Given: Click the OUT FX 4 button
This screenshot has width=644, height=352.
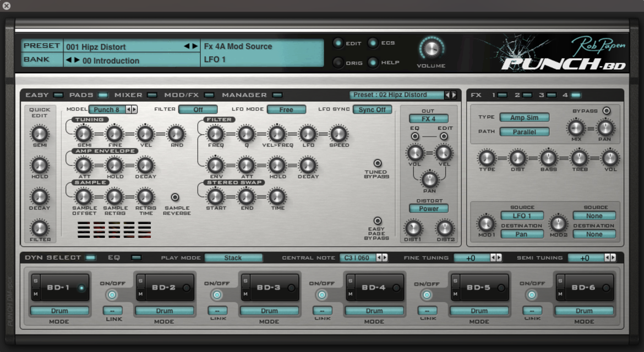Looking at the screenshot, I should pos(428,119).
